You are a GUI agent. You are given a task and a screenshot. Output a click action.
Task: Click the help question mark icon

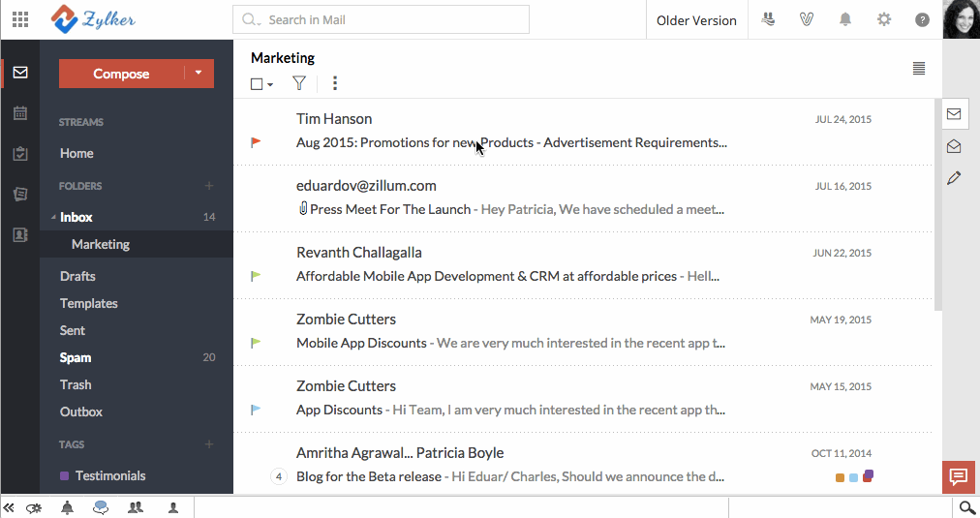[922, 19]
